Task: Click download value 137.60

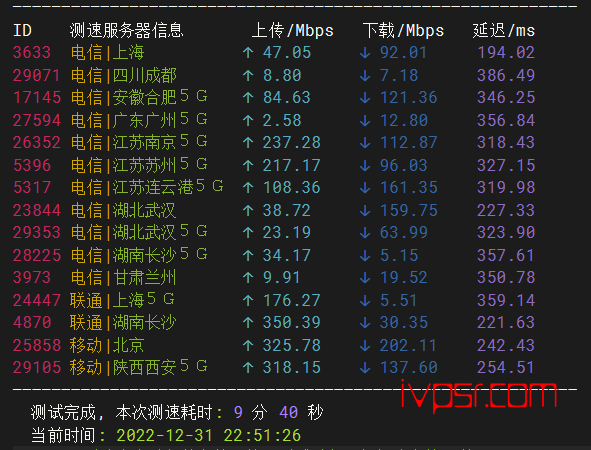Action: point(409,367)
